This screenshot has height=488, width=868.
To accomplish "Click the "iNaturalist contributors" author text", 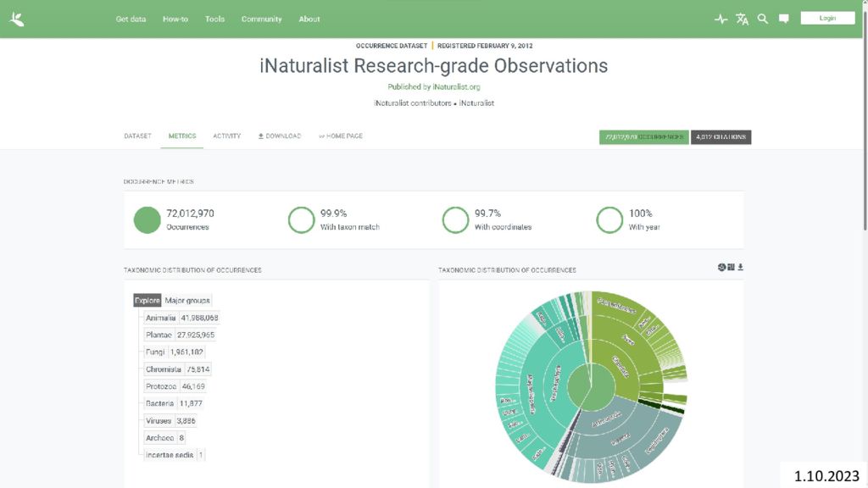I will point(413,103).
